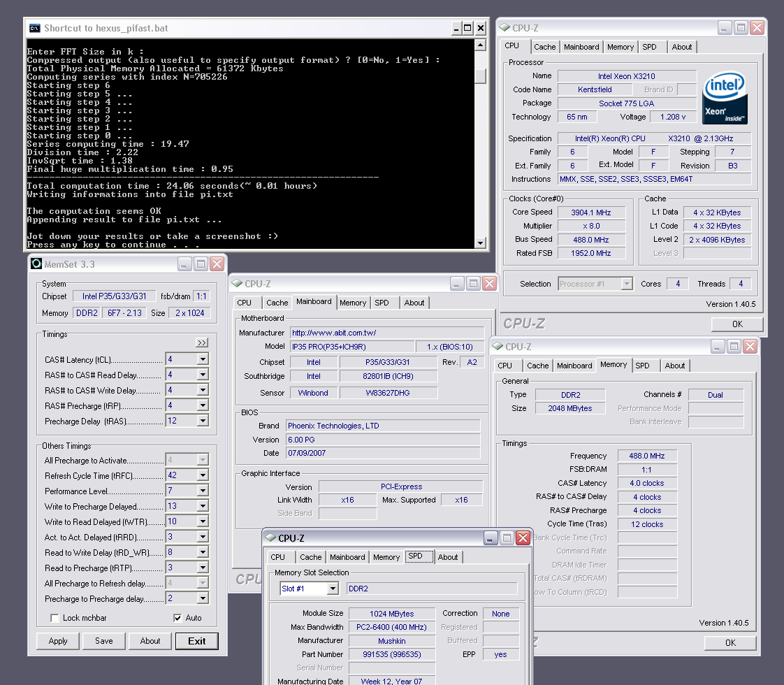Close the top CPU-Z processor window
784x685 pixels.
(757, 28)
